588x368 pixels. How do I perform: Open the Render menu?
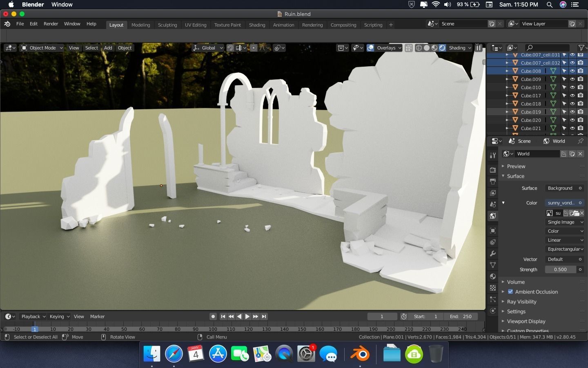[51, 24]
